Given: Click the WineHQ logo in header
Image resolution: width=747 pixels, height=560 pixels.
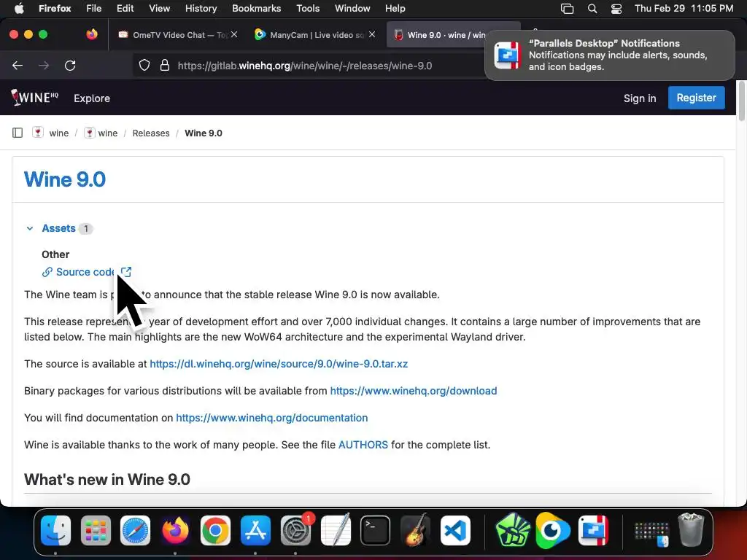Looking at the screenshot, I should [x=35, y=98].
